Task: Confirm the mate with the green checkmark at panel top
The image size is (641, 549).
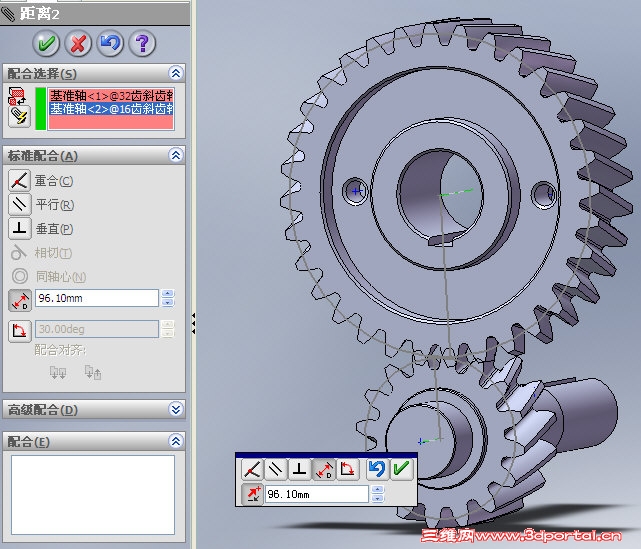Action: click(46, 43)
